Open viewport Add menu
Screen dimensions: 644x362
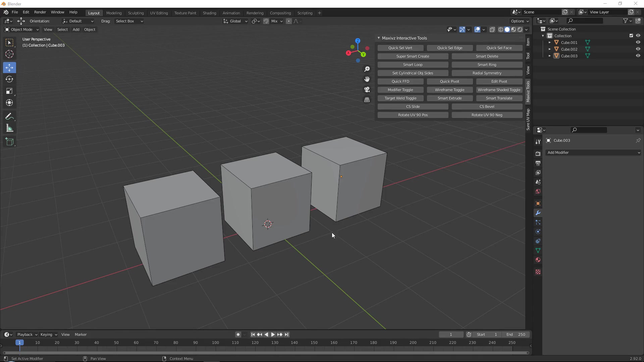[76, 30]
